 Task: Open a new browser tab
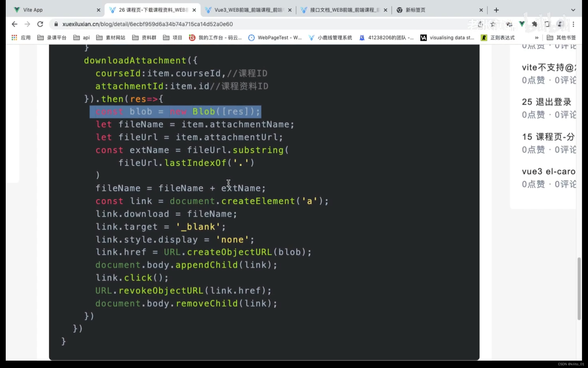click(496, 10)
